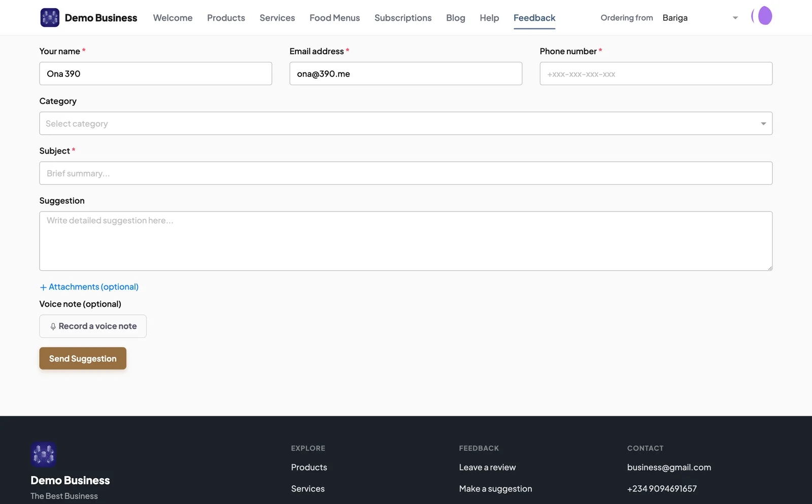
Task: Focus the Phone number input field
Action: point(656,74)
